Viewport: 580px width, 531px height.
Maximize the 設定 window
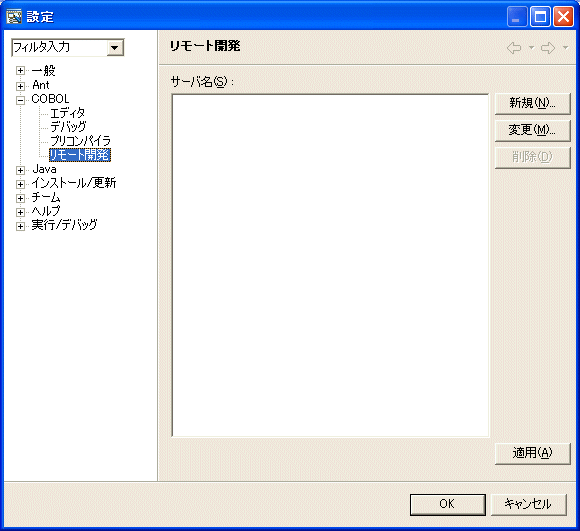point(540,17)
